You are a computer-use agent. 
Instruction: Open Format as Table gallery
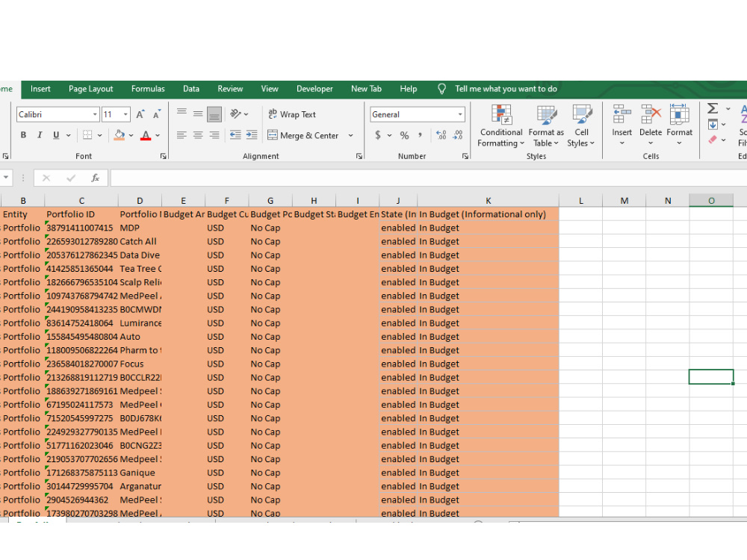click(546, 126)
